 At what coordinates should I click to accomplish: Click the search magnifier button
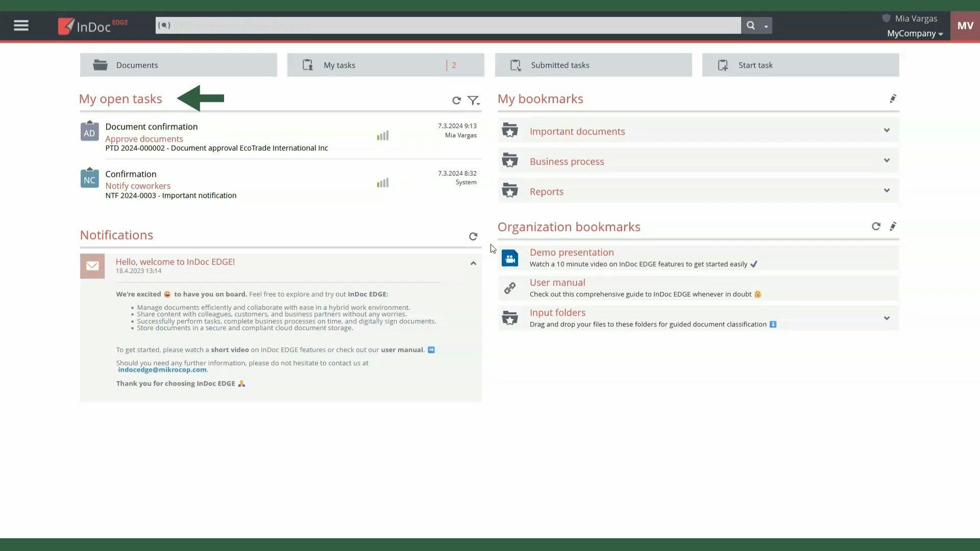point(750,26)
